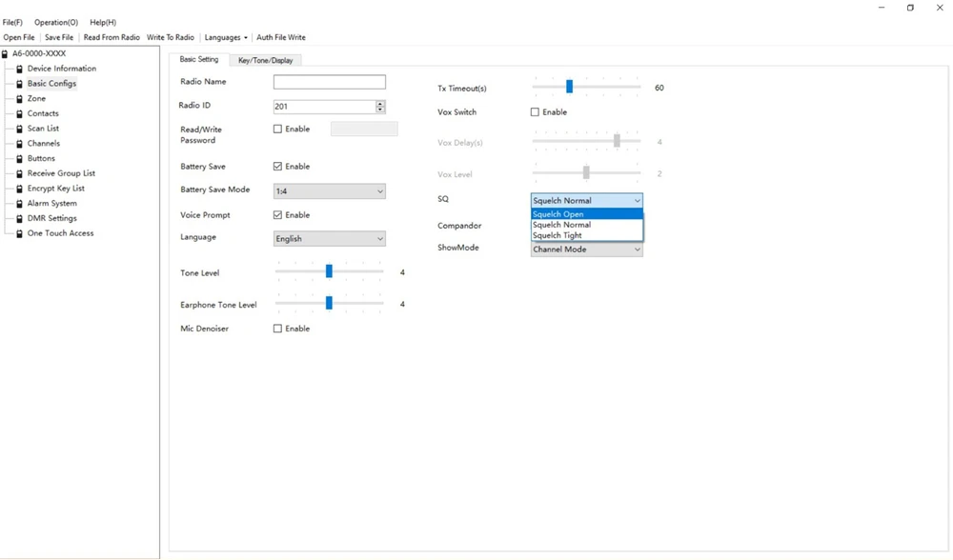Disable the Battery Save checkbox
953x560 pixels.
(277, 167)
